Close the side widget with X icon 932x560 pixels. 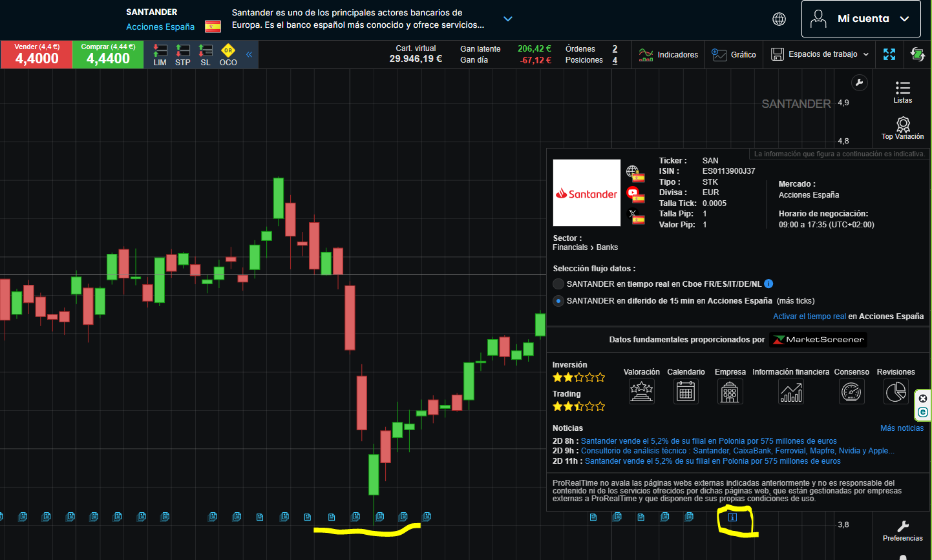923,399
